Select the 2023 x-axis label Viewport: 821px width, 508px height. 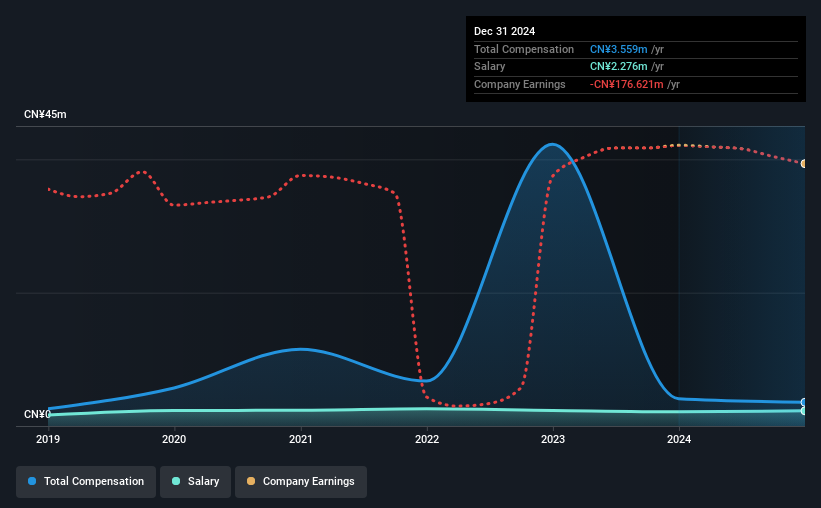click(x=553, y=439)
